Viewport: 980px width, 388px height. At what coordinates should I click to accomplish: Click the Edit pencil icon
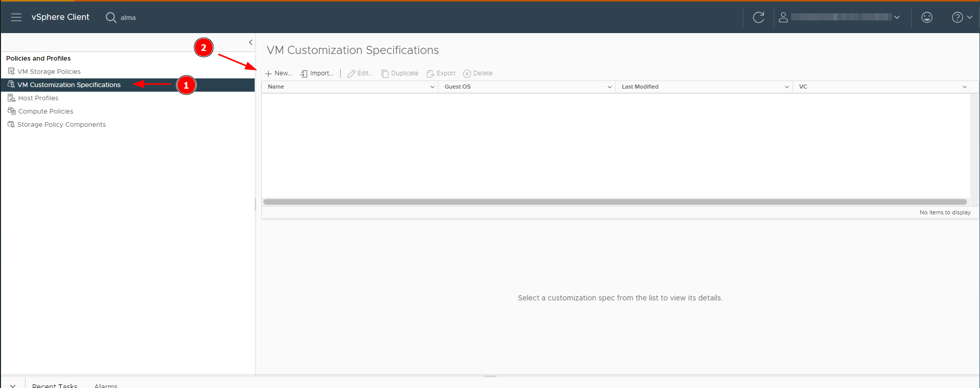351,74
